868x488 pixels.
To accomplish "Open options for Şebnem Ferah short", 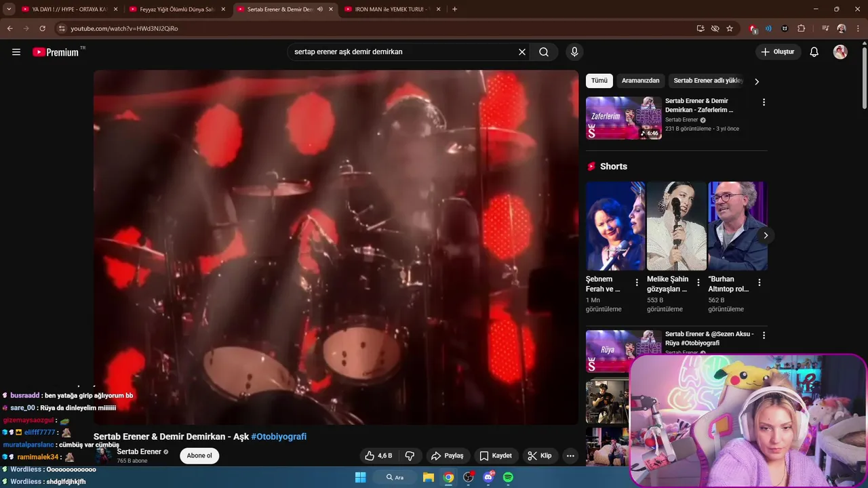I will (x=637, y=283).
